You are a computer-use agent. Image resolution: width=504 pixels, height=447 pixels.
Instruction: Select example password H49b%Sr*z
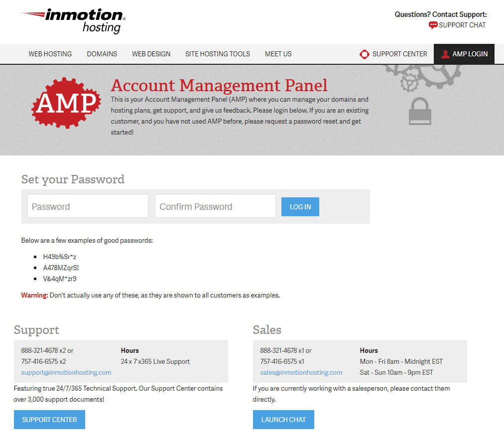tap(60, 257)
